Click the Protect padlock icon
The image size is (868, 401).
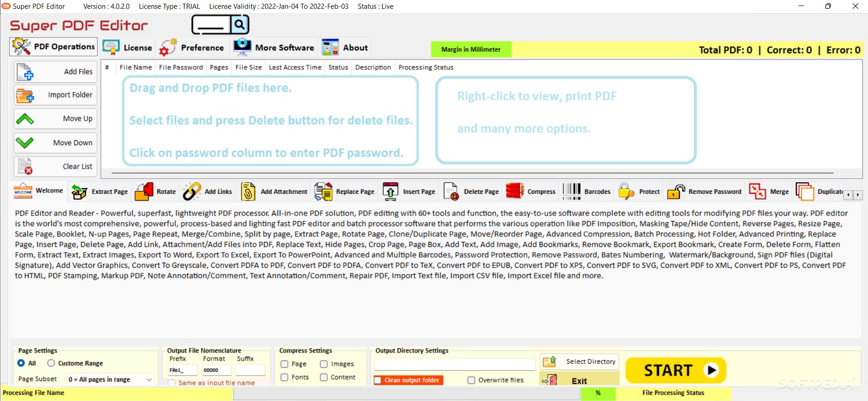626,191
